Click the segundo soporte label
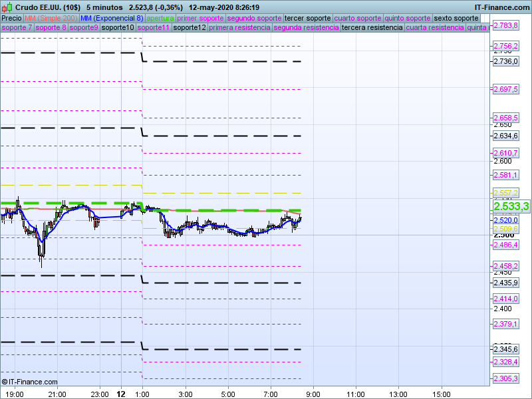This screenshot has height=399, width=532. (x=250, y=18)
